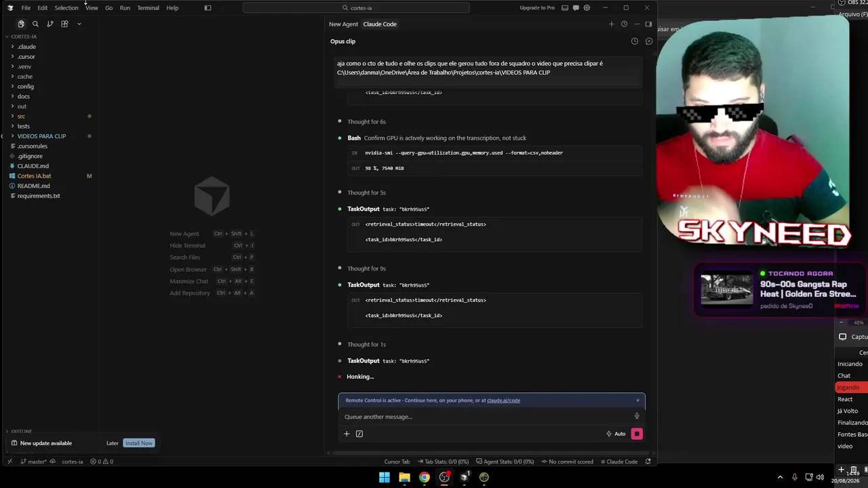
Task: Open Google Chrome from taskbar
Action: coord(424,477)
